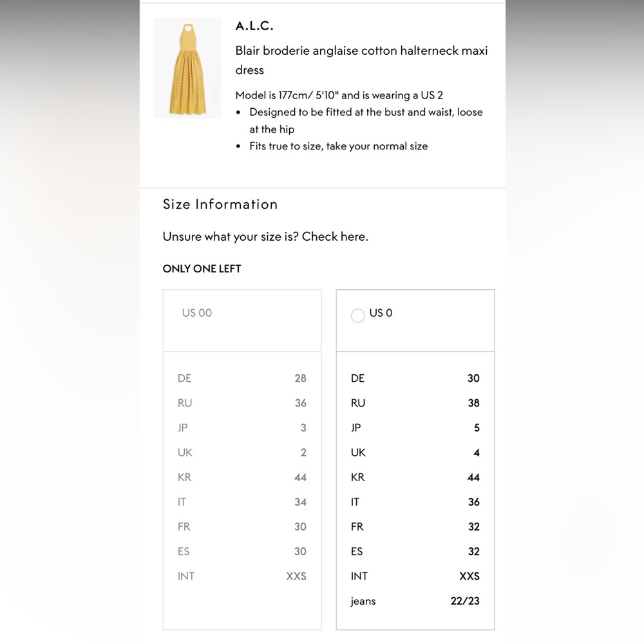This screenshot has width=644, height=644.
Task: Click the jeans 22/23 row in US 0
Action: coord(415,601)
